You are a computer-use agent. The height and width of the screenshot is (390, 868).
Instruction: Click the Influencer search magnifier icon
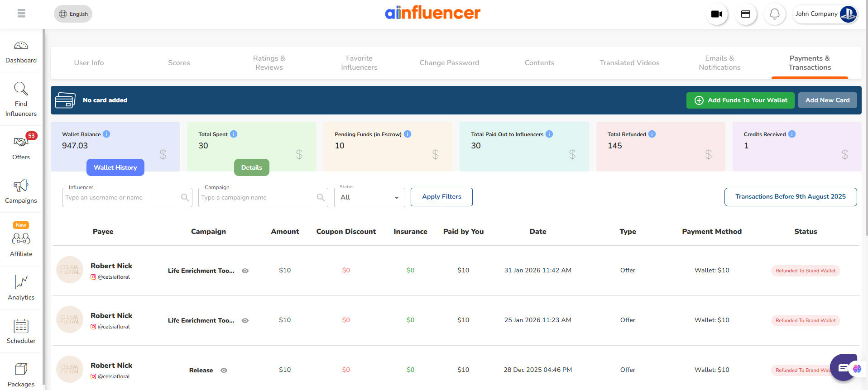(x=185, y=197)
